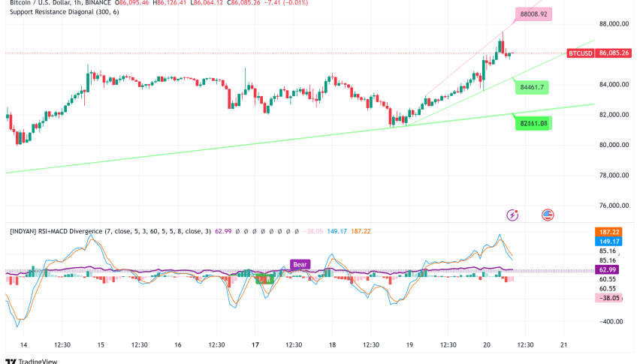
Task: Click the 15 date label on time axis
Action: [101, 344]
